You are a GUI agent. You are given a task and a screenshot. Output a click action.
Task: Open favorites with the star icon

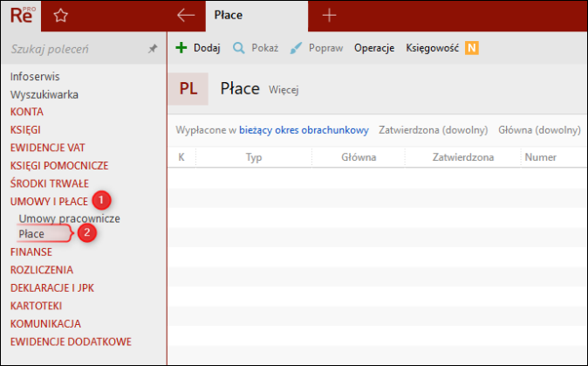tap(60, 15)
